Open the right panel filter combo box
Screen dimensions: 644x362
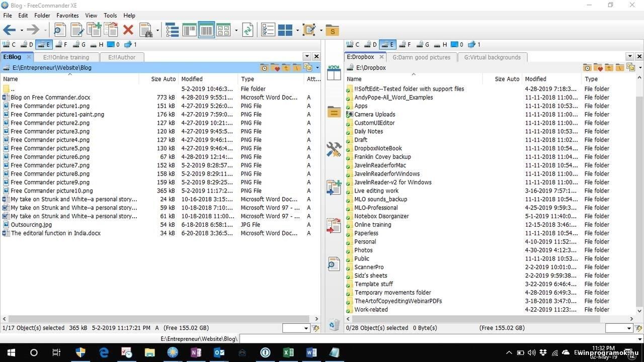619,328
